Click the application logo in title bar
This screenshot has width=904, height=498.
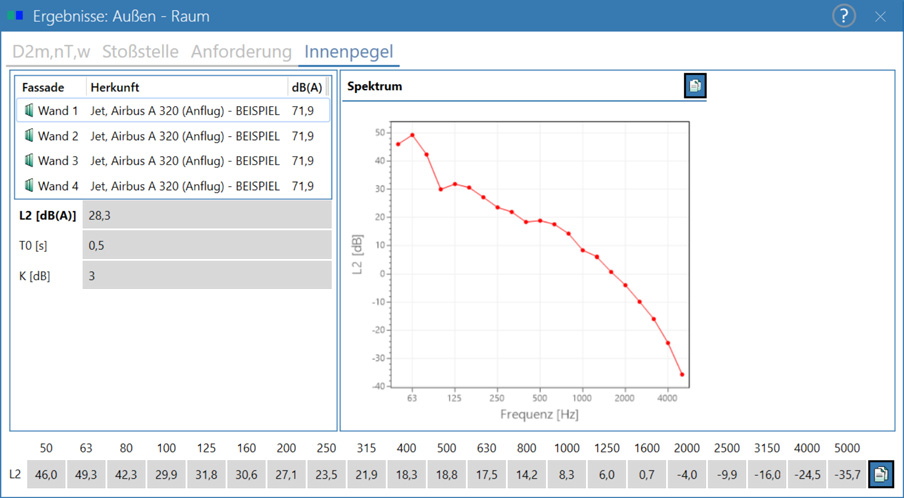tap(16, 16)
